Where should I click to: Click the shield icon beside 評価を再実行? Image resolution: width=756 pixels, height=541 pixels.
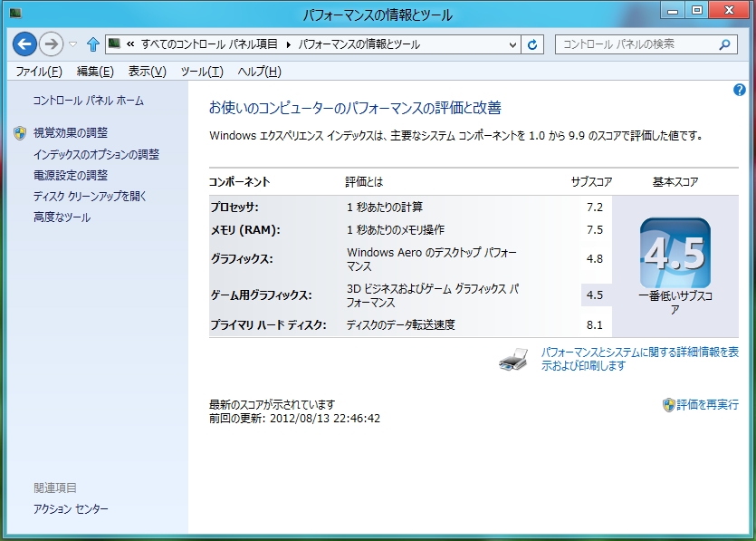point(669,405)
